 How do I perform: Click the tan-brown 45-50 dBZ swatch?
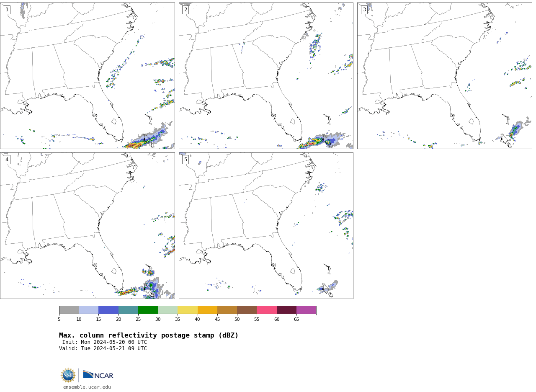point(227,310)
